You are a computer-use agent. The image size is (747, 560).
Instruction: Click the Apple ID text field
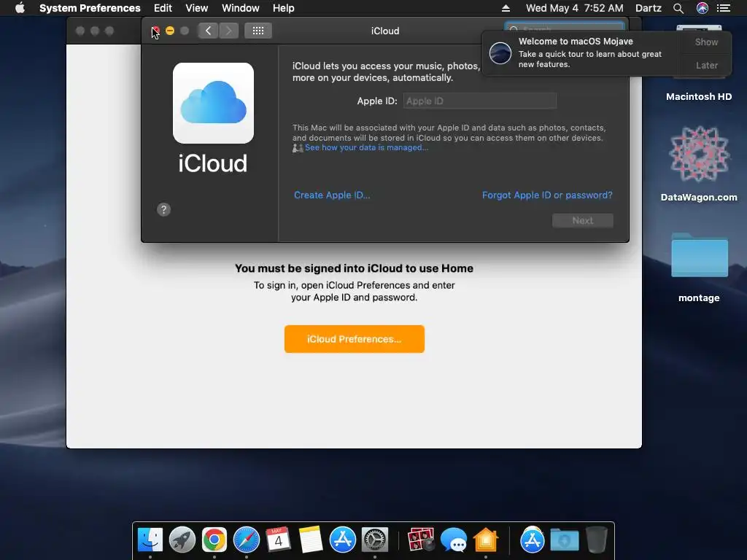click(x=480, y=101)
